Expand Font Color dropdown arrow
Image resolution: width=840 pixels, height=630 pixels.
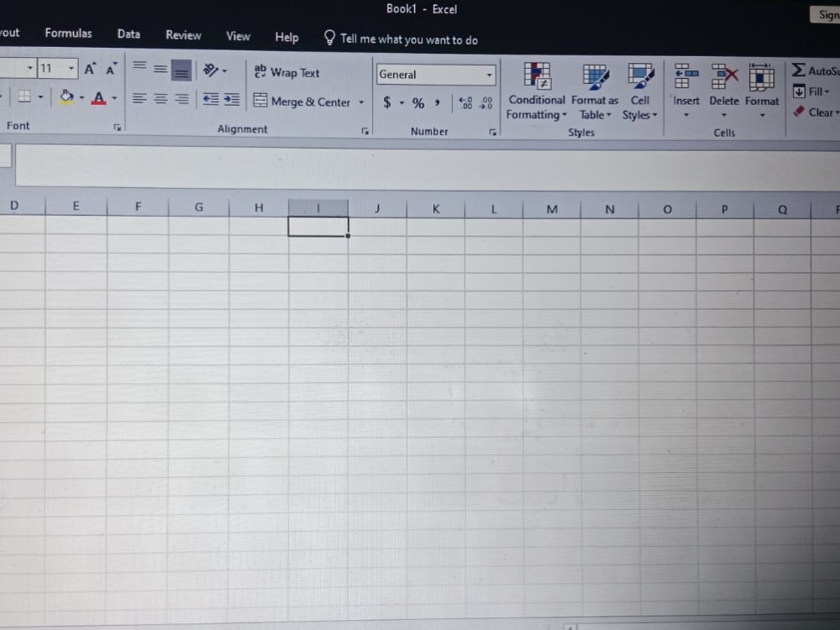point(114,98)
